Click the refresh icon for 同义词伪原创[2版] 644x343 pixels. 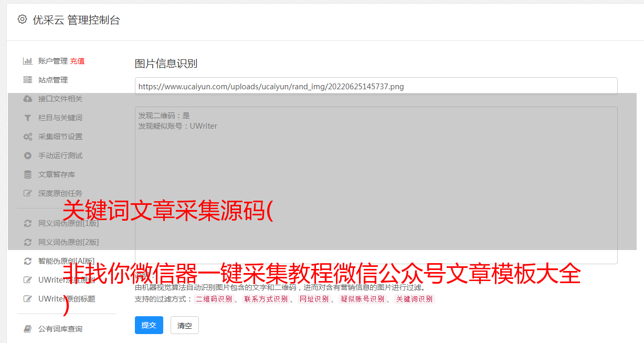[28, 242]
